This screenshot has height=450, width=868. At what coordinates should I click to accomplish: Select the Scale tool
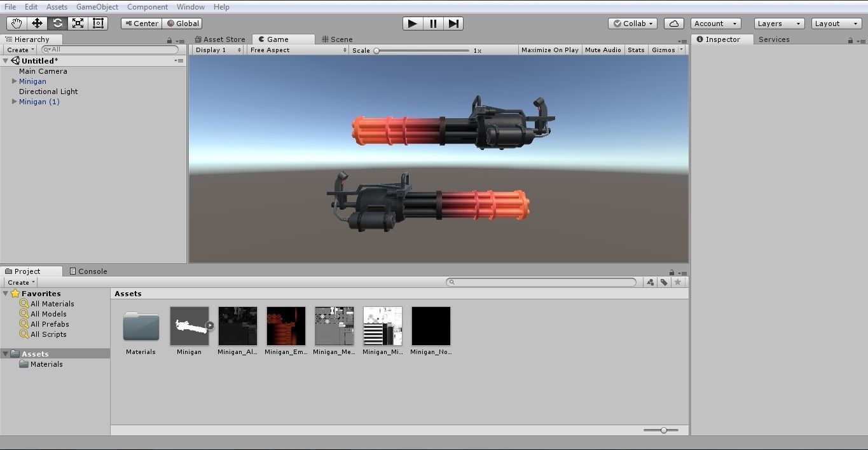[x=78, y=24]
